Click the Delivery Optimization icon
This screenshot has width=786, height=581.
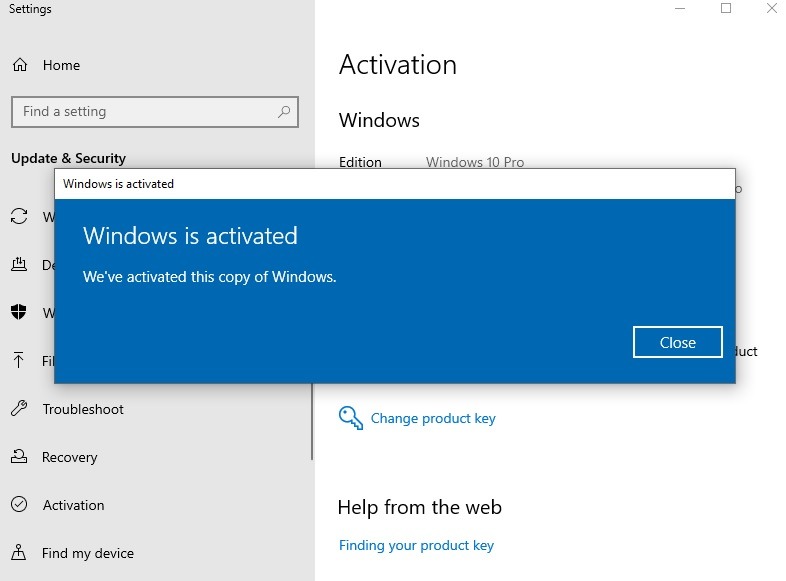(x=19, y=264)
